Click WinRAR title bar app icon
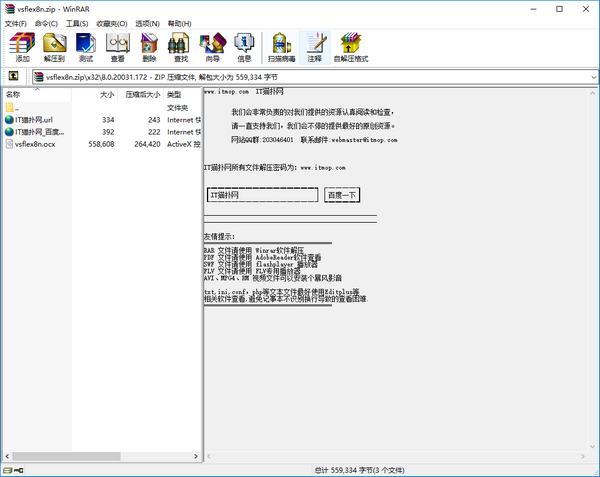Viewport: 600px width, 477px height. (10, 9)
